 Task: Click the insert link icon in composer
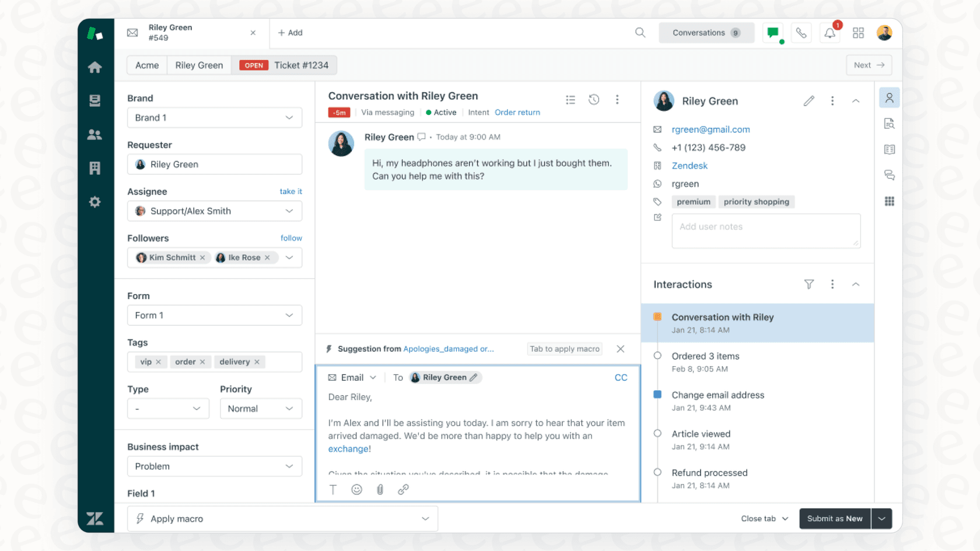click(x=403, y=489)
